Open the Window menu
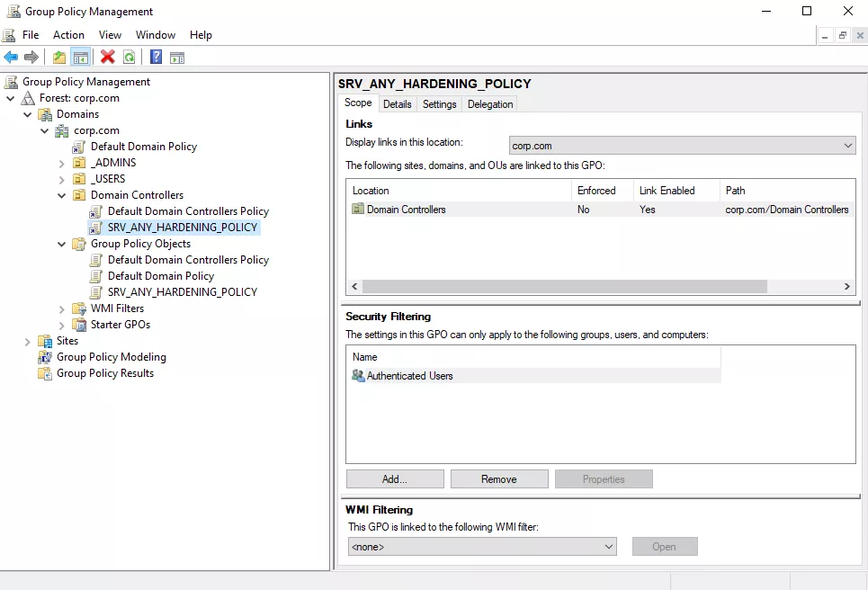The width and height of the screenshot is (868, 590). point(156,35)
